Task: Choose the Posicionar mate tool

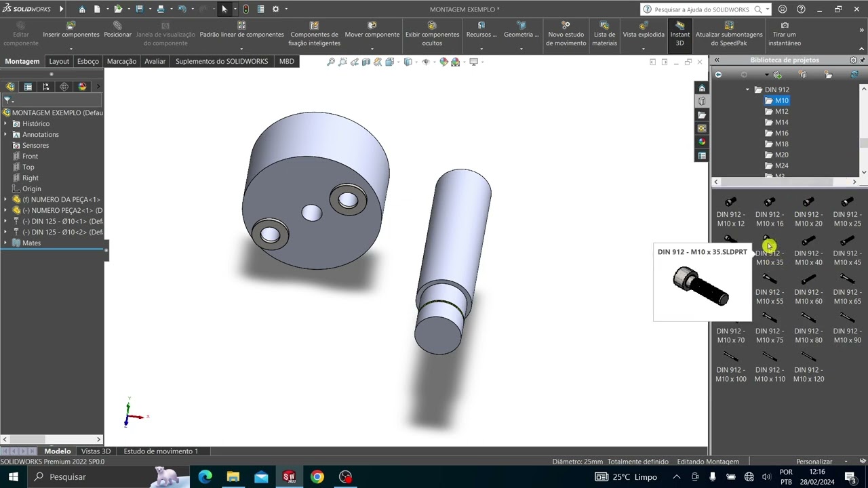Action: (117, 30)
